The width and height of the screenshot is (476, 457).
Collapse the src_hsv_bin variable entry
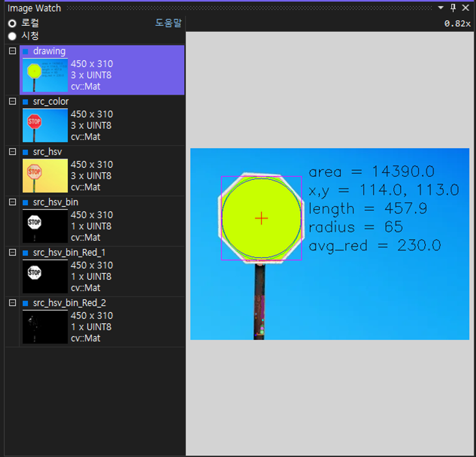pyautogui.click(x=12, y=202)
